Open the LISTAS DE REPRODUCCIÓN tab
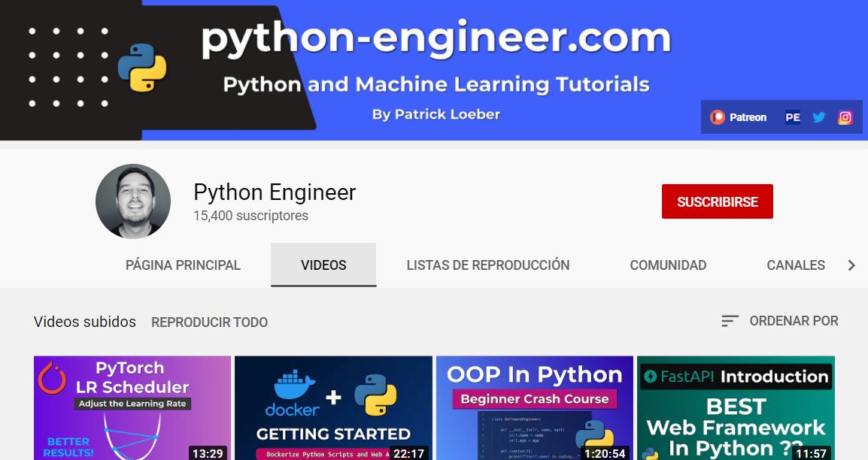Screen dimensions: 868x460 pos(487,265)
